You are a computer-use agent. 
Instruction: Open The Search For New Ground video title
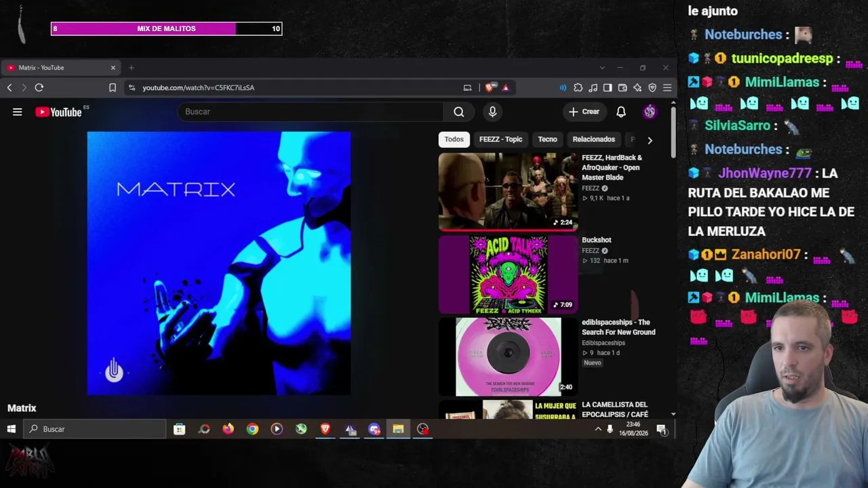(x=618, y=327)
